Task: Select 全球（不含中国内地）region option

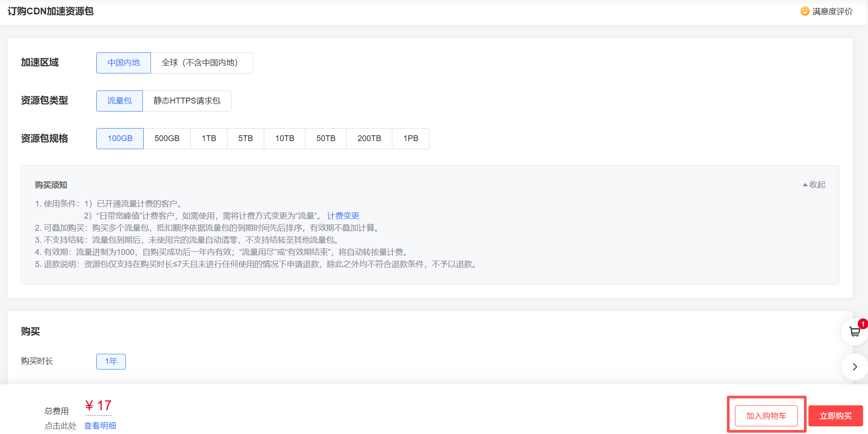Action: [x=202, y=63]
